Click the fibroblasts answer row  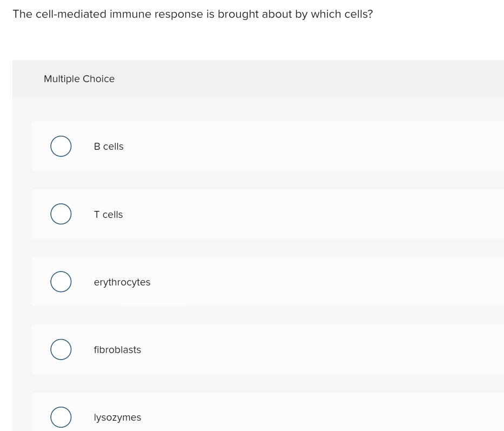tap(270, 349)
